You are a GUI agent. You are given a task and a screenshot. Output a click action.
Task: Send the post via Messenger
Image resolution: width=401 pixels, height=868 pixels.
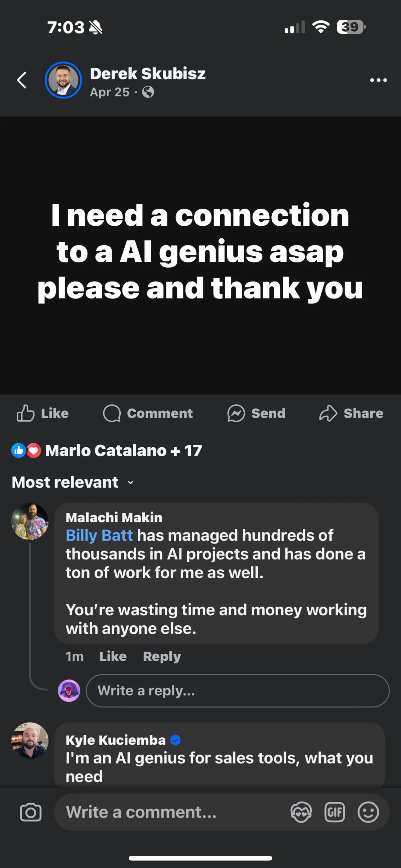click(x=257, y=413)
